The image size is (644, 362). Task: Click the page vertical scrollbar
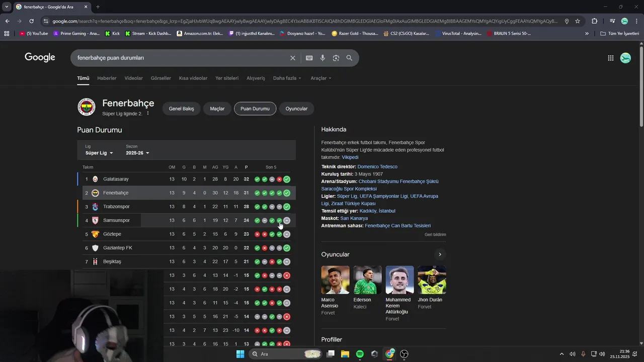[x=641, y=85]
